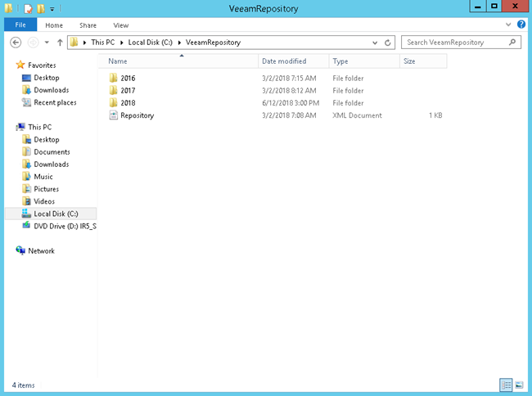Switch to Details view layout

point(506,385)
